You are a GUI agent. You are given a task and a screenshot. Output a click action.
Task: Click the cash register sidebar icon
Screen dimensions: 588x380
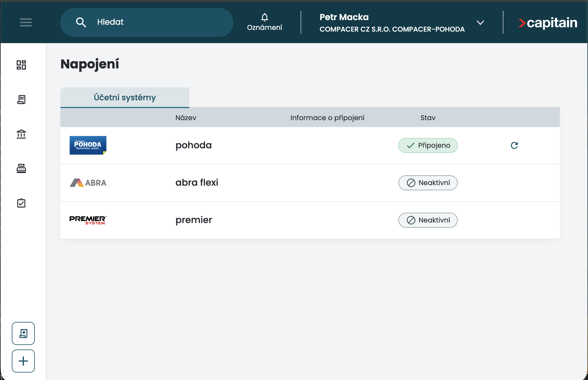pos(21,168)
